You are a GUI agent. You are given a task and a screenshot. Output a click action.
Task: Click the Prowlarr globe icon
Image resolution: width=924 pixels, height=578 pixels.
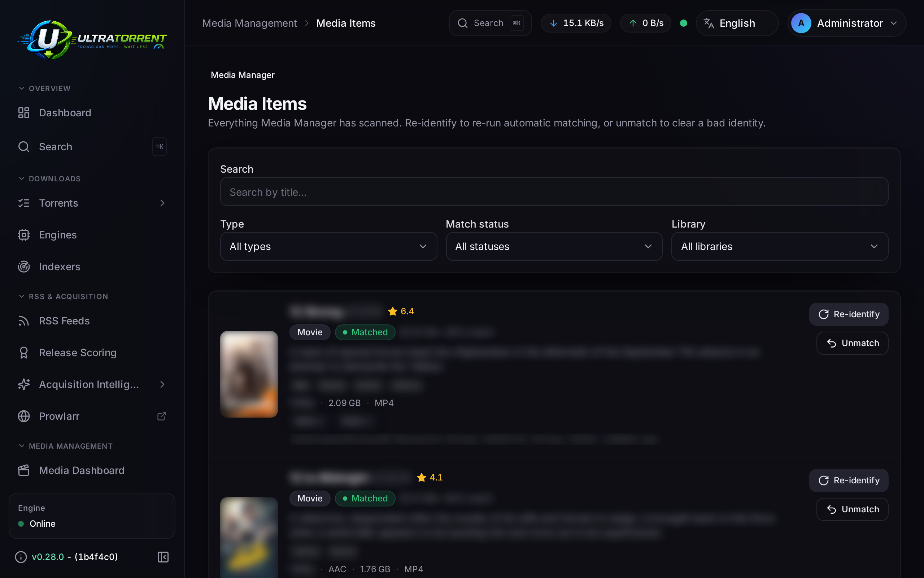point(24,416)
